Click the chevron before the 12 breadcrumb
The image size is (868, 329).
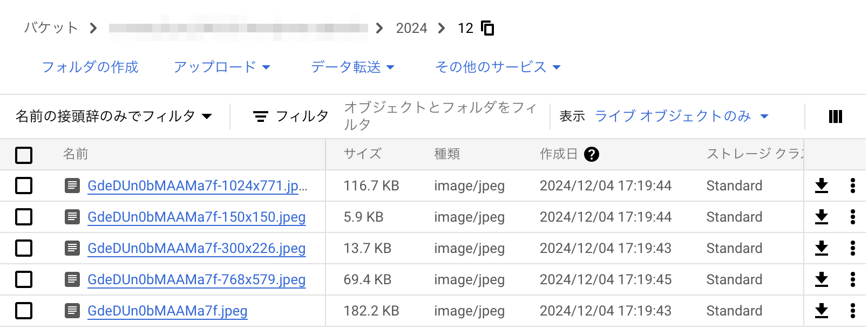(x=442, y=28)
